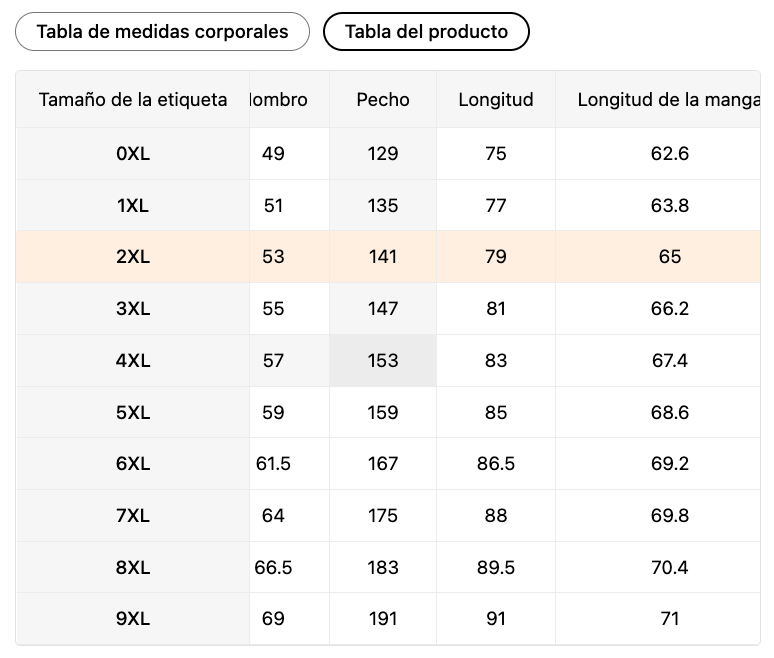Select the 1XL size row label
Screen dimensions: 774x658
pyautogui.click(x=133, y=205)
